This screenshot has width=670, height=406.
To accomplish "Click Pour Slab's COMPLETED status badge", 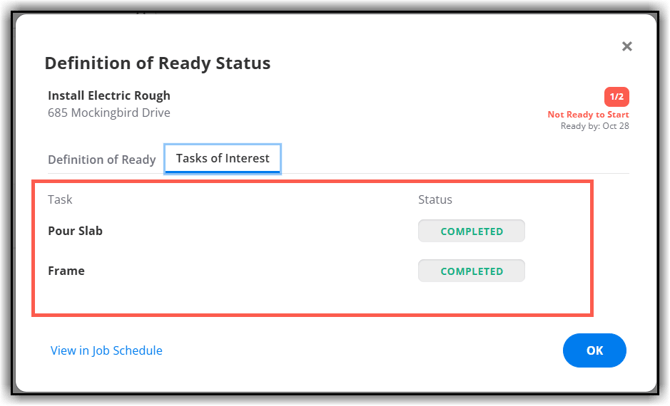I will point(471,231).
